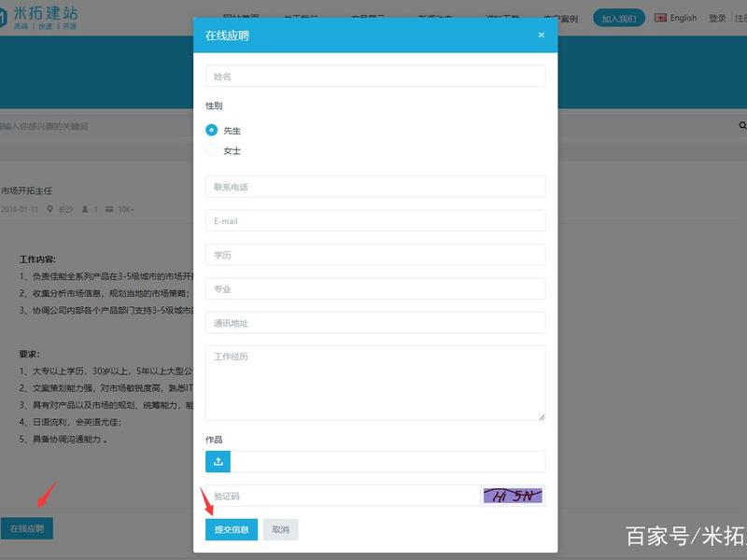Viewport: 747px width, 560px height.
Task: Click the 姓名 name input field
Action: coord(375,77)
